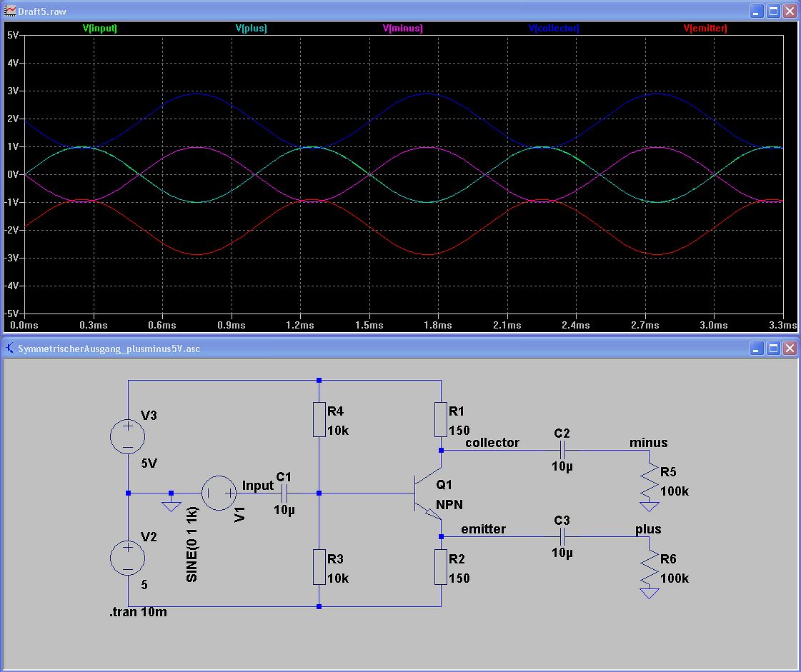Select the V3 voltage source symbol
The width and height of the screenshot is (801, 672).
coord(128,436)
